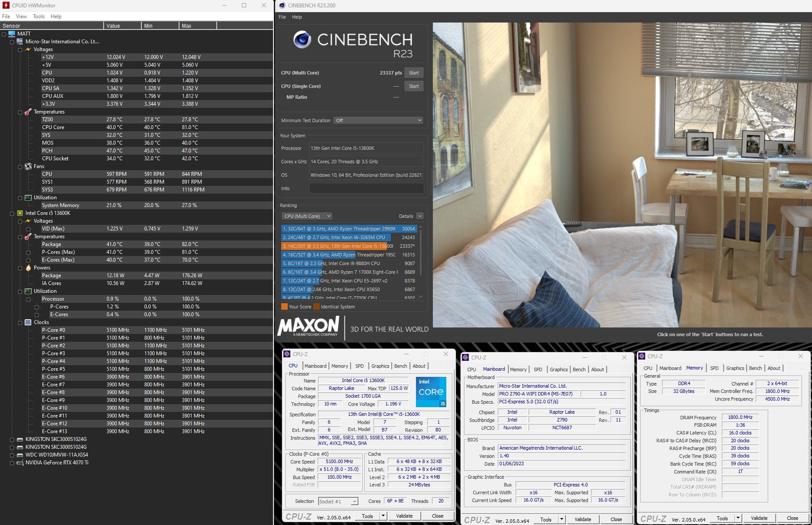Click Validate in CPU-Z CPU window

tap(404, 516)
